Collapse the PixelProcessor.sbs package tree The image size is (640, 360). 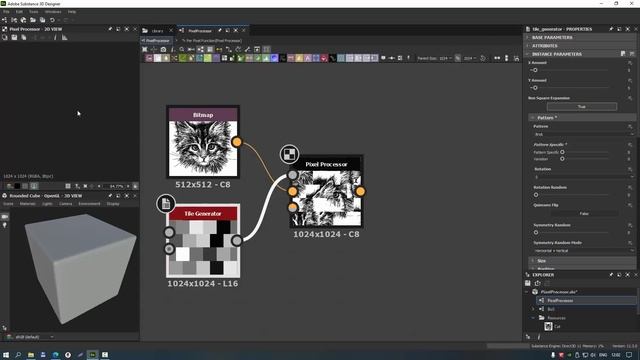pos(527,292)
